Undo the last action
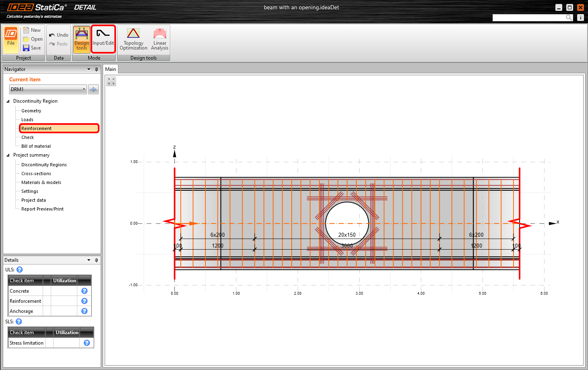The width and height of the screenshot is (588, 370). coord(58,35)
